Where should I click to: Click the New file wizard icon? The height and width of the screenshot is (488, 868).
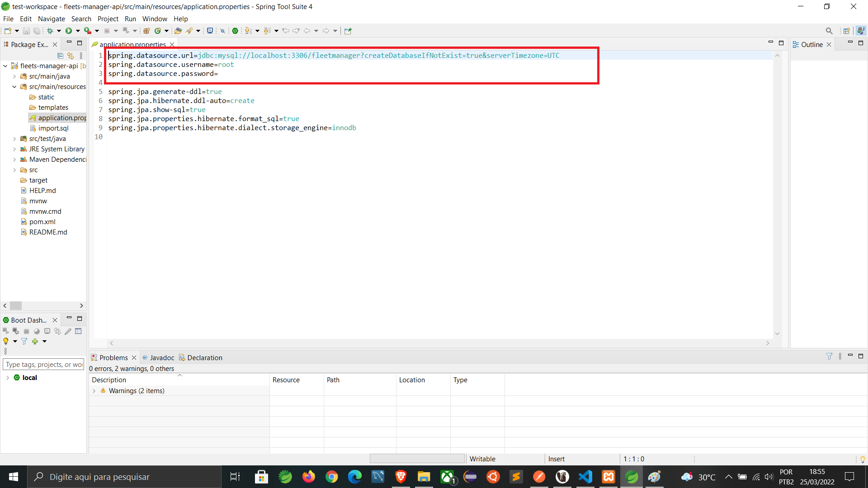pyautogui.click(x=8, y=31)
